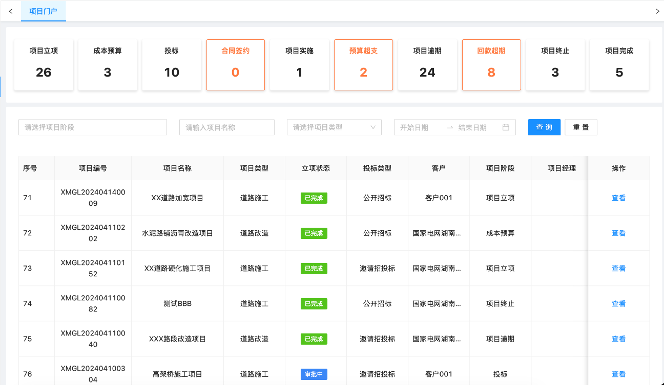Open the 项目终止 card showing 3
The width and height of the screenshot is (664, 385).
[555, 65]
